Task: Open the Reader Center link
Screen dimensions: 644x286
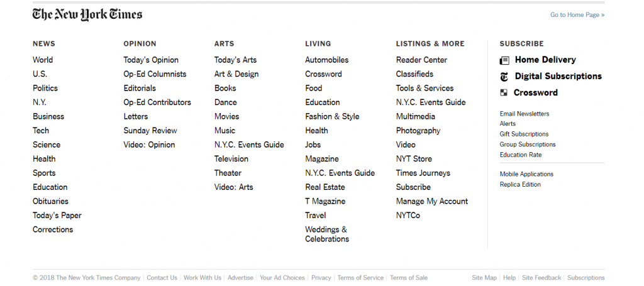Action: point(421,60)
